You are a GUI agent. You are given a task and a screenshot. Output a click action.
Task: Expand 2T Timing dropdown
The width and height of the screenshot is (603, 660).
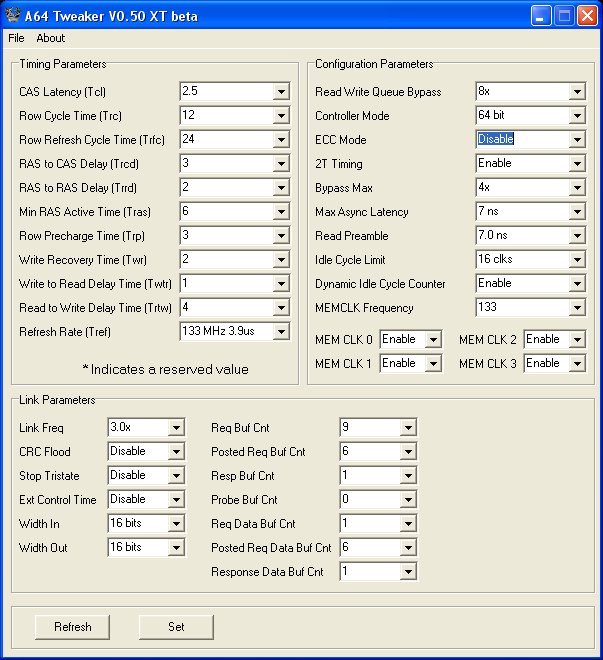[x=577, y=163]
